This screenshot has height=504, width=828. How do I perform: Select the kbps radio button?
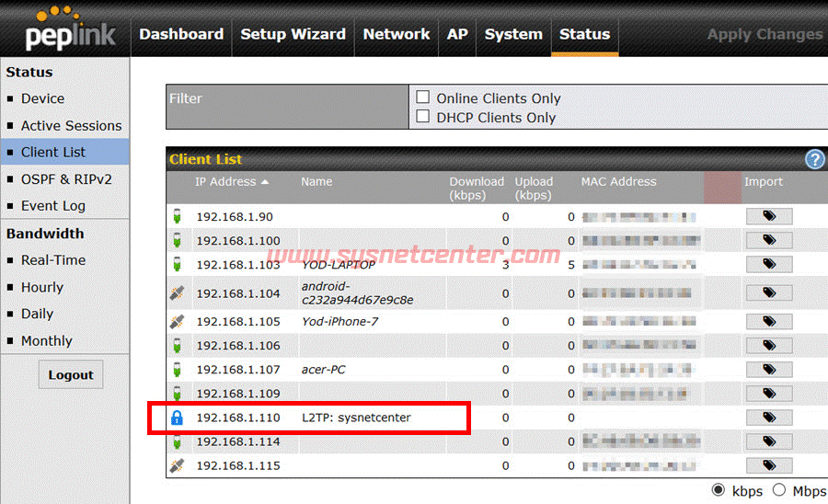click(x=719, y=490)
